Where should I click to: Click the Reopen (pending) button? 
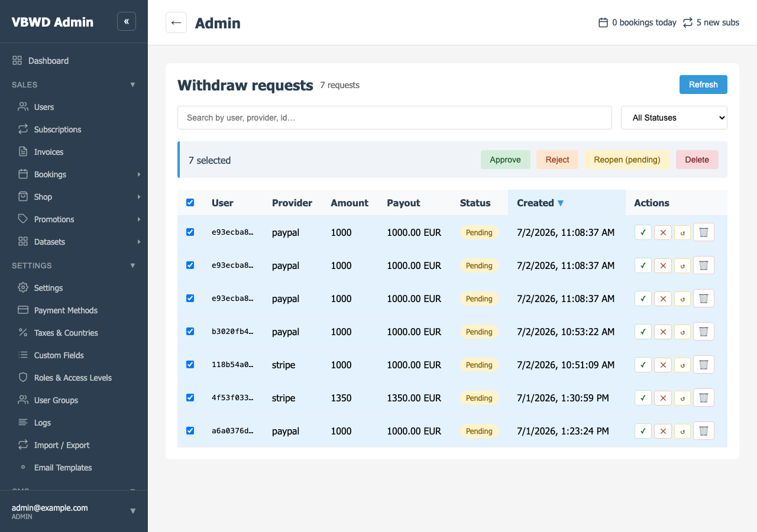pos(627,160)
